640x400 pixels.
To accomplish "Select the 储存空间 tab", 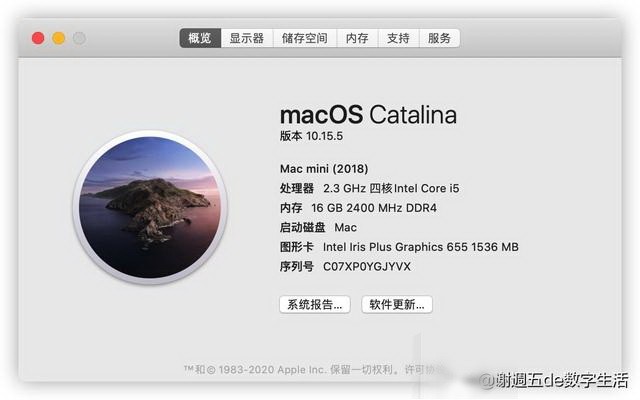I will pyautogui.click(x=305, y=38).
